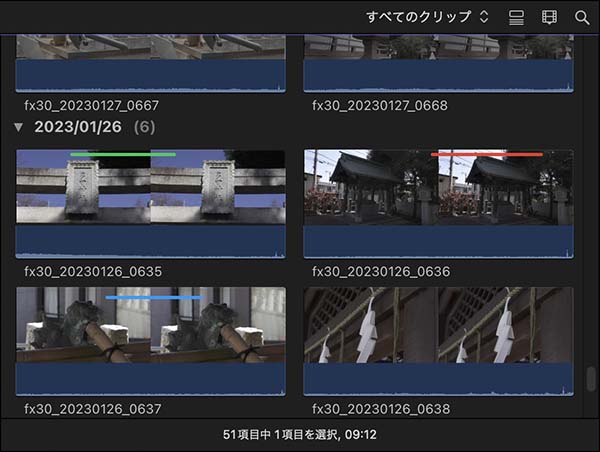The image size is (600, 452).
Task: Select clip thumbnail fx30_20230126_0637
Action: pos(151,341)
